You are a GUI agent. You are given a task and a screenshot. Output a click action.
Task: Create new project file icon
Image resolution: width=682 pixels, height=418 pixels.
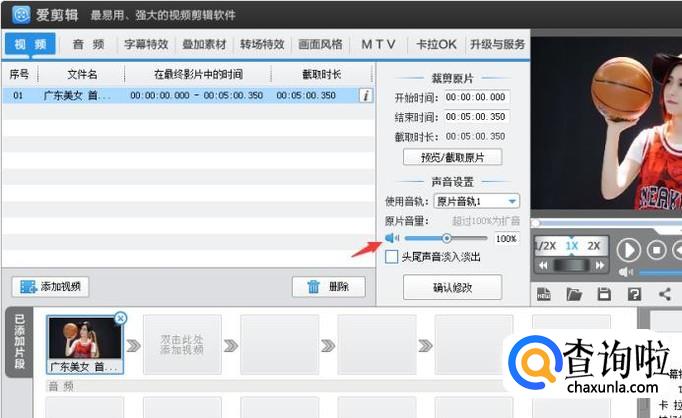(544, 294)
